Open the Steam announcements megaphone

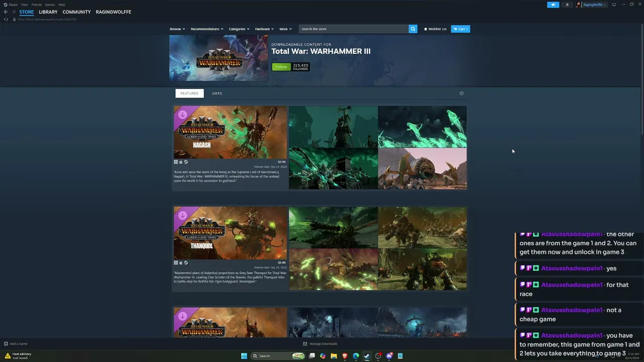tap(553, 5)
